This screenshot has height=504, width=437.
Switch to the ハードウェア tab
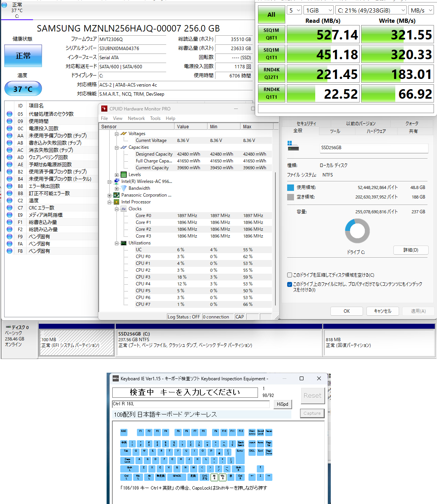click(x=376, y=131)
